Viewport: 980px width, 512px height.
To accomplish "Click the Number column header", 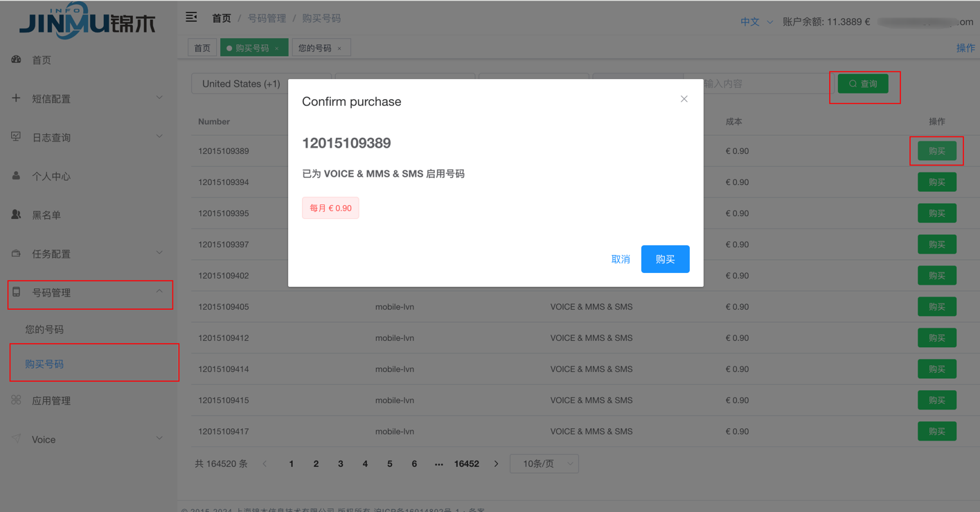I will point(214,121).
